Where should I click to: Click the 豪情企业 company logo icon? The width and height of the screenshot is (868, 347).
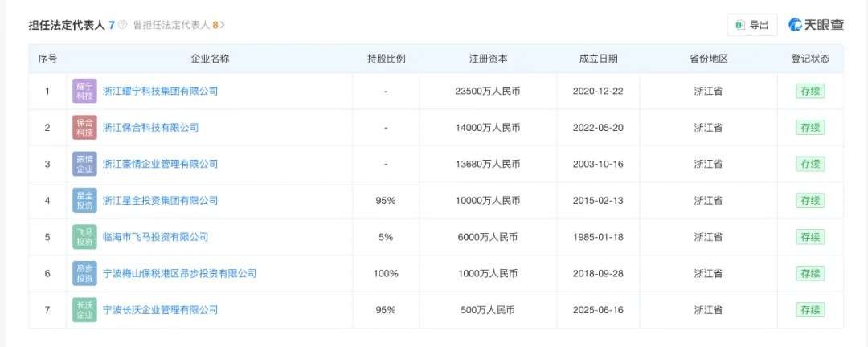tap(84, 164)
